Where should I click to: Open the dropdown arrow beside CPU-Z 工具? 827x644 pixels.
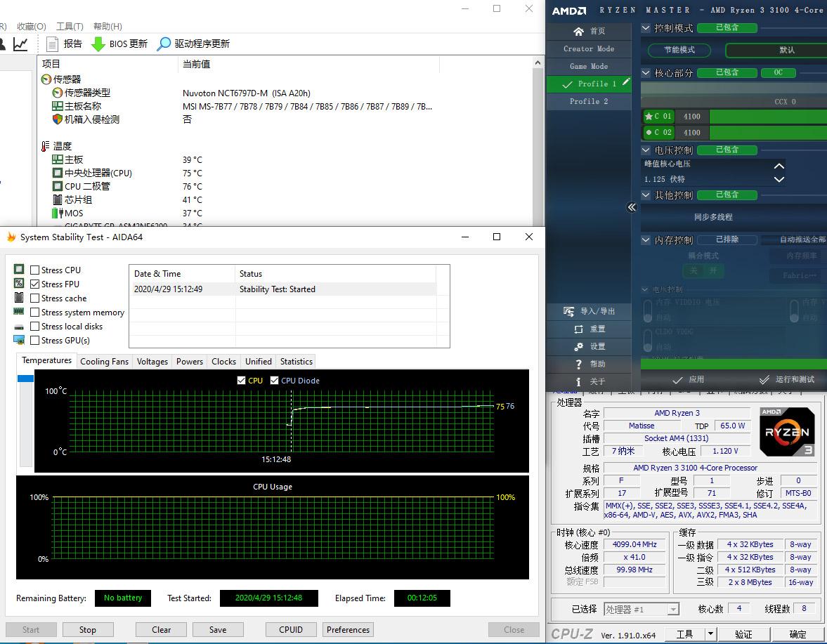click(x=710, y=634)
